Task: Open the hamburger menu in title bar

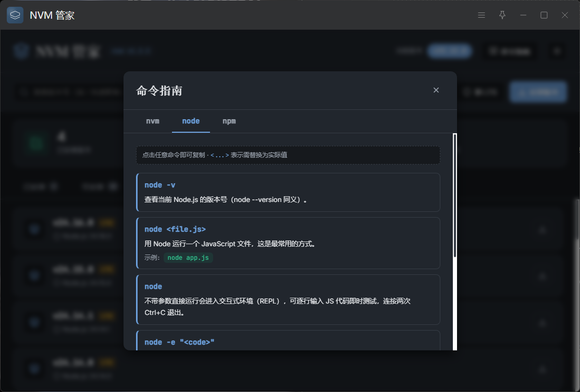Action: [x=481, y=15]
